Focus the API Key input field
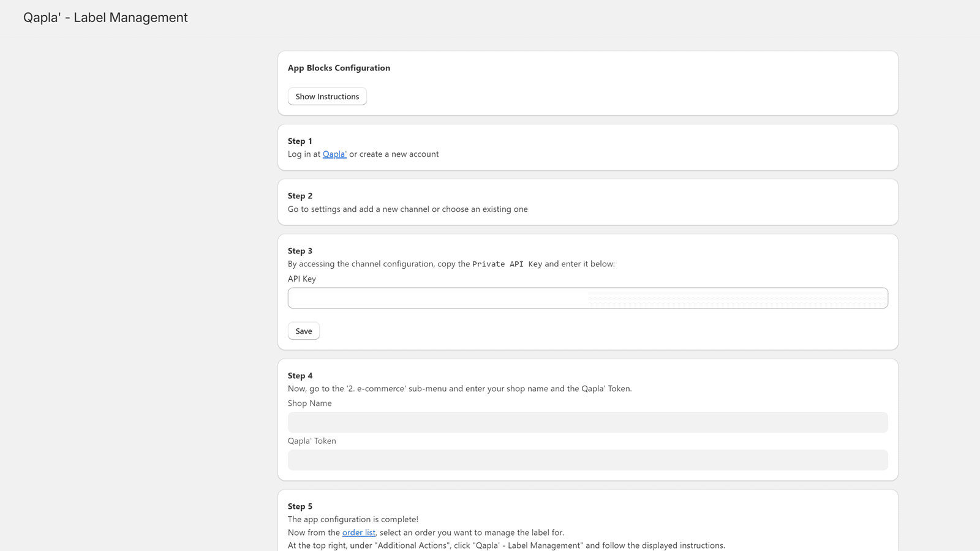The height and width of the screenshot is (551, 980). click(587, 298)
